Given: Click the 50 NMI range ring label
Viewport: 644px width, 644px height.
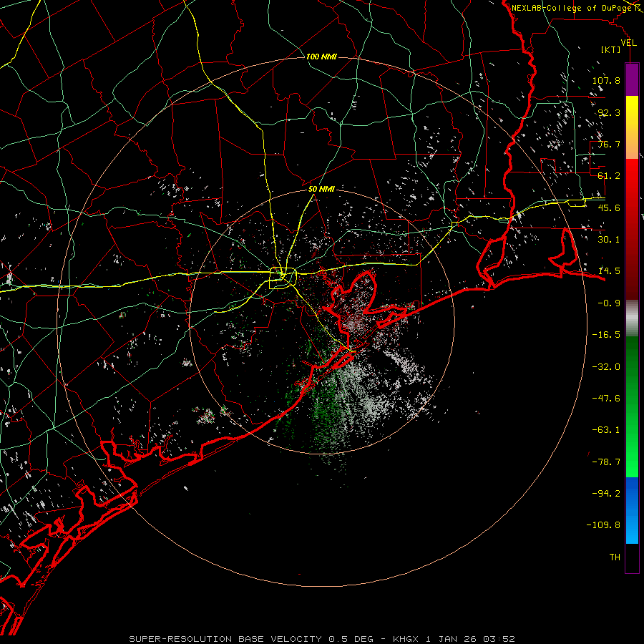Looking at the screenshot, I should 321,190.
